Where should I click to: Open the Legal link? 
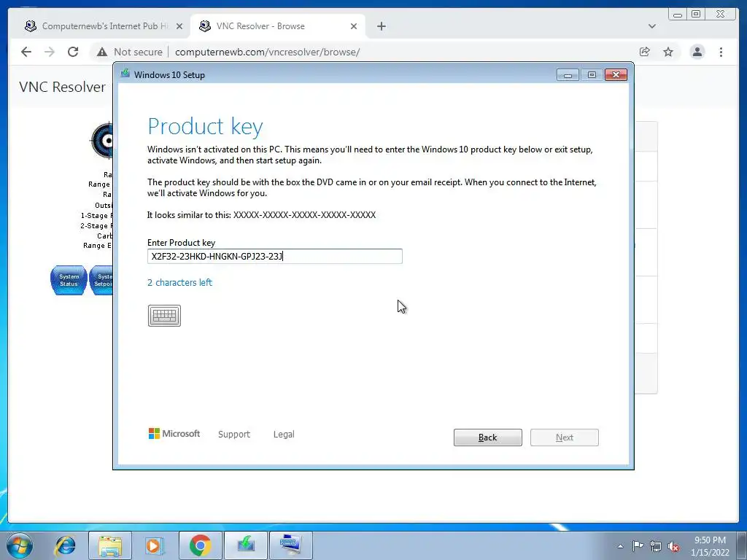coord(284,435)
